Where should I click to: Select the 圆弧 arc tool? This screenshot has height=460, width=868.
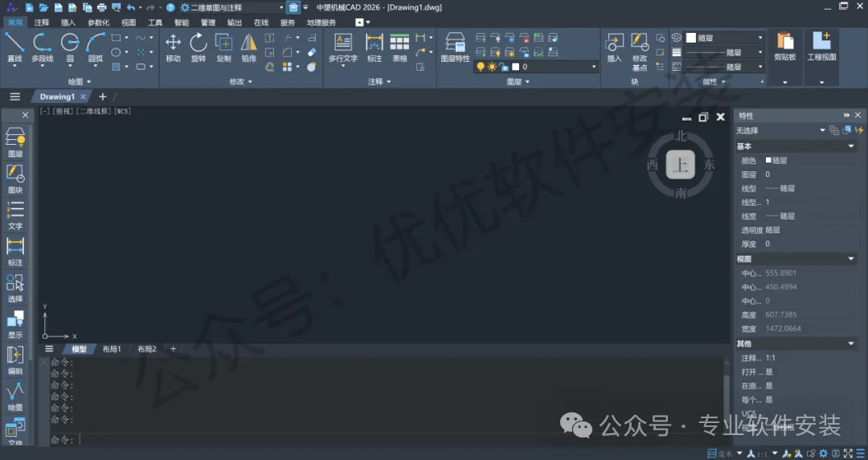tap(95, 47)
